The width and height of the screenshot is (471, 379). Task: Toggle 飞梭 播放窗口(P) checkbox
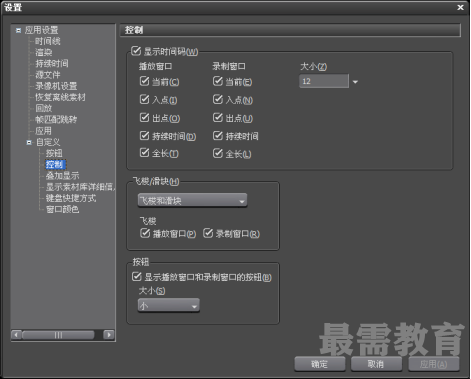click(x=145, y=233)
